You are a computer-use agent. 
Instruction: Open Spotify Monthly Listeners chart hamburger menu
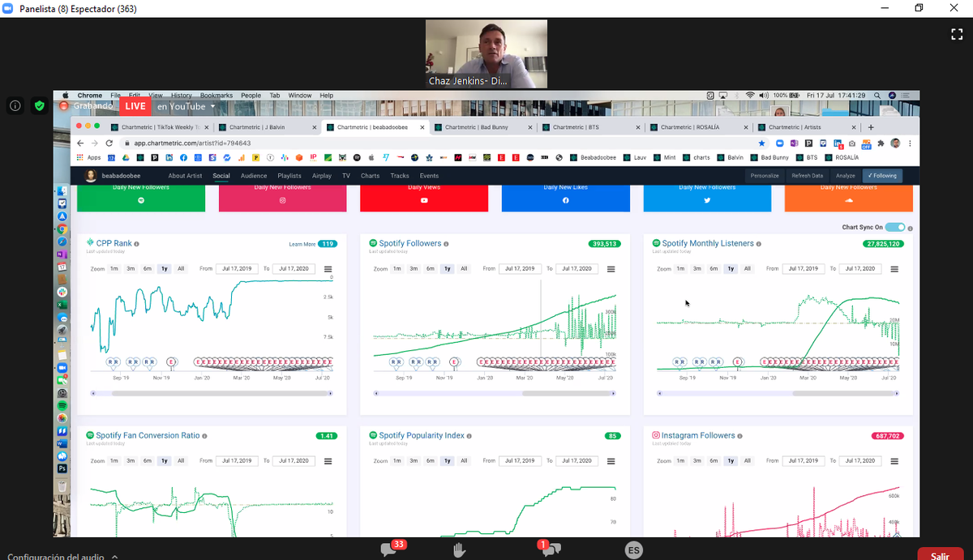coord(894,269)
